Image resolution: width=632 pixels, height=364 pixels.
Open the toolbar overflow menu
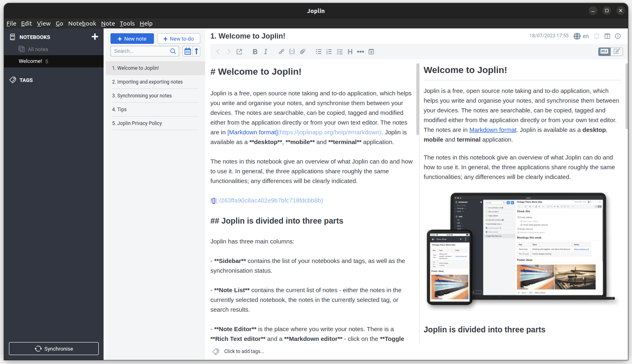tap(361, 52)
